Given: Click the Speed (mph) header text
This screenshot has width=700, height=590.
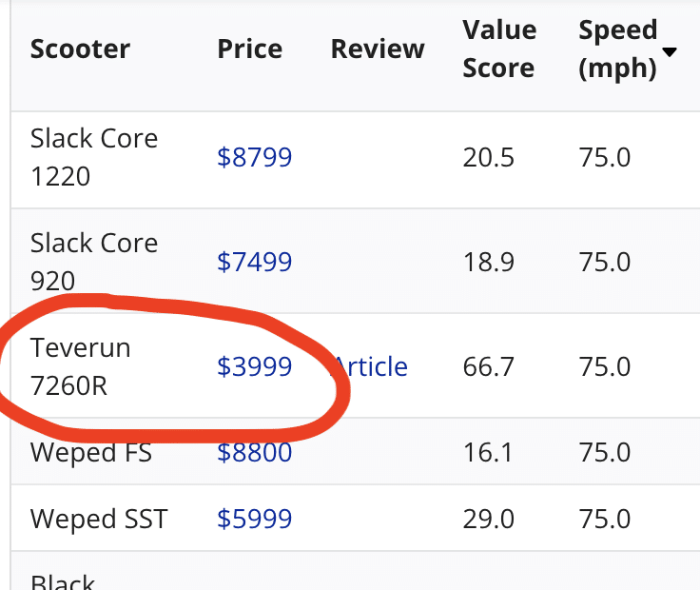Looking at the screenshot, I should coord(617,49).
